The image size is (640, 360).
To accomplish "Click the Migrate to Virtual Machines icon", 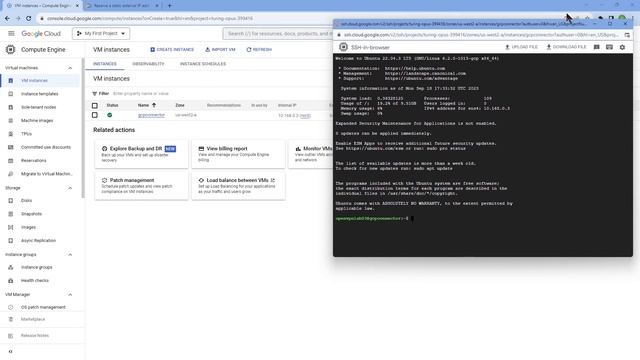I will (11, 174).
